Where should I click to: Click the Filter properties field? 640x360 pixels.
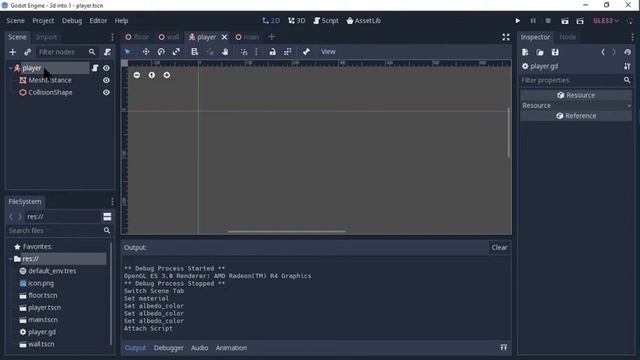pyautogui.click(x=576, y=80)
